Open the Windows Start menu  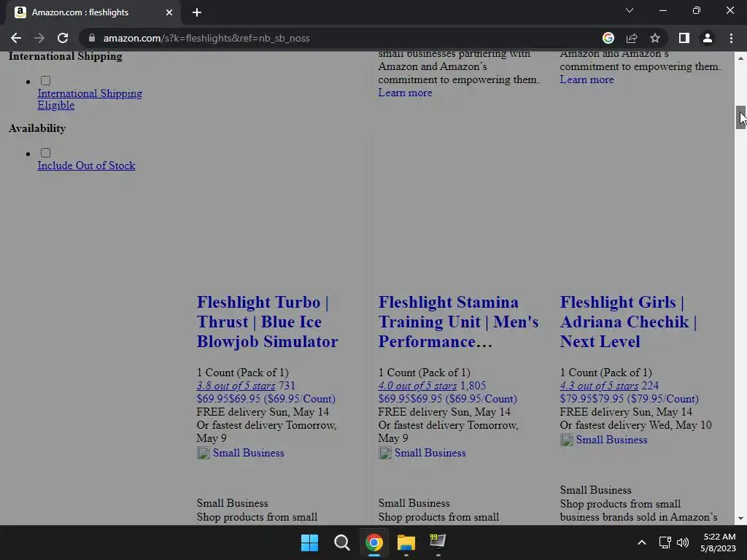(x=309, y=542)
